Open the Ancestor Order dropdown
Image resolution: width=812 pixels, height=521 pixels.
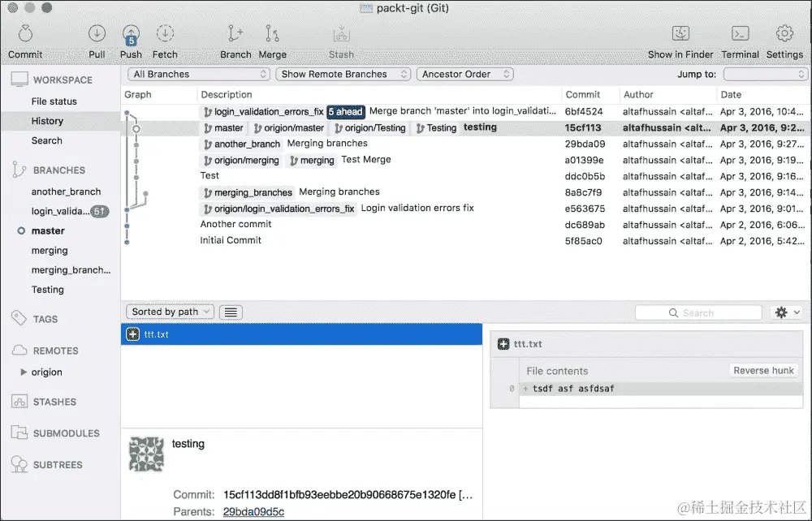(465, 74)
